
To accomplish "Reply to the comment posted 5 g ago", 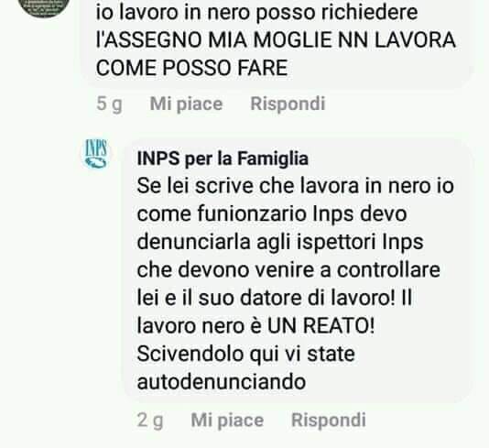I will coord(288,104).
